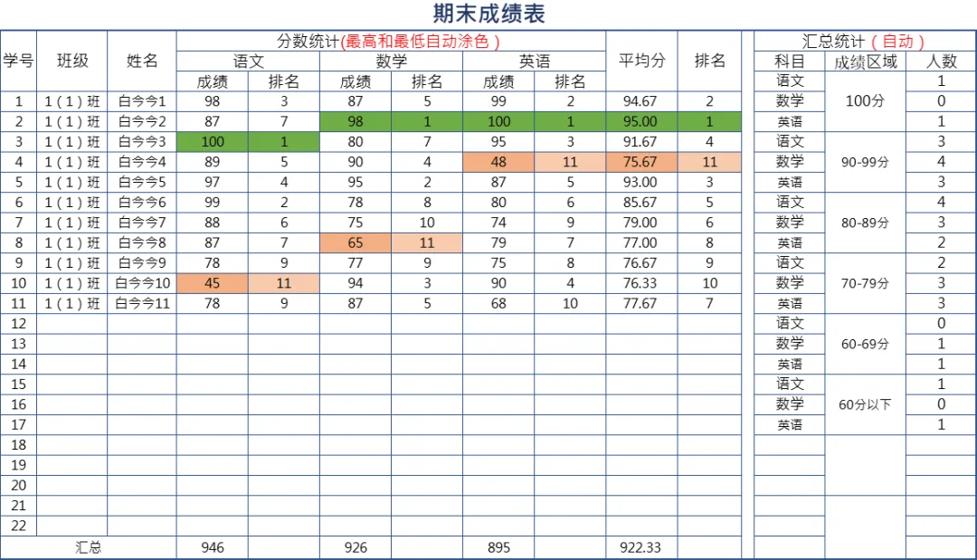Select the 汇总 label in the bottom row
Viewport: 977px width, 560px height.
coord(89,547)
